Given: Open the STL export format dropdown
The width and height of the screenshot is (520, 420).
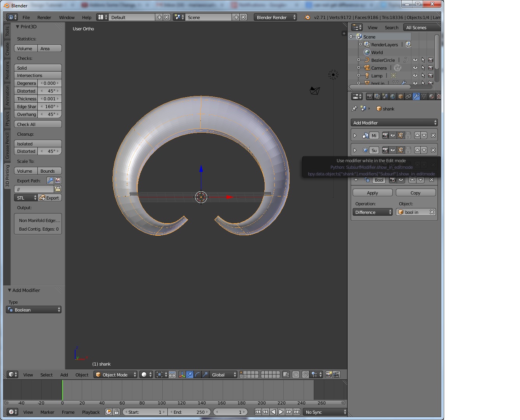Looking at the screenshot, I should 26,198.
